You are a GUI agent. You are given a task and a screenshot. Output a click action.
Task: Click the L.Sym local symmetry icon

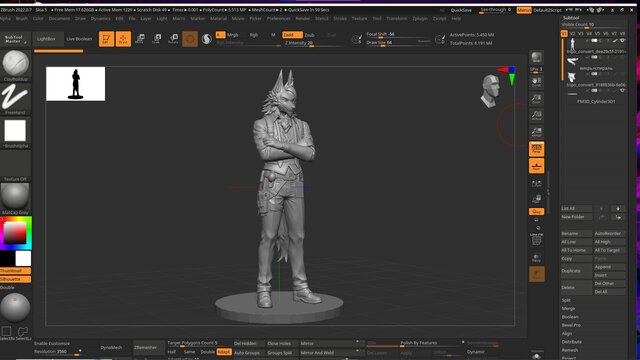coord(536,183)
